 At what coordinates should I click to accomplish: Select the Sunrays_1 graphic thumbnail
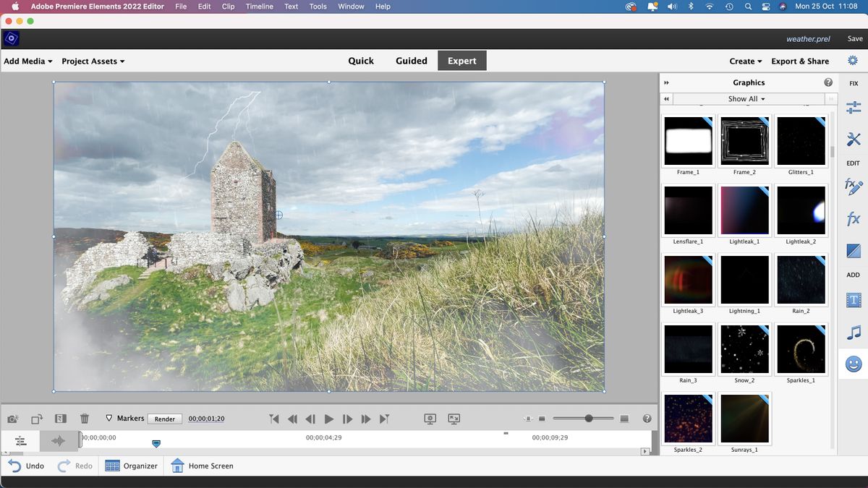coord(744,419)
